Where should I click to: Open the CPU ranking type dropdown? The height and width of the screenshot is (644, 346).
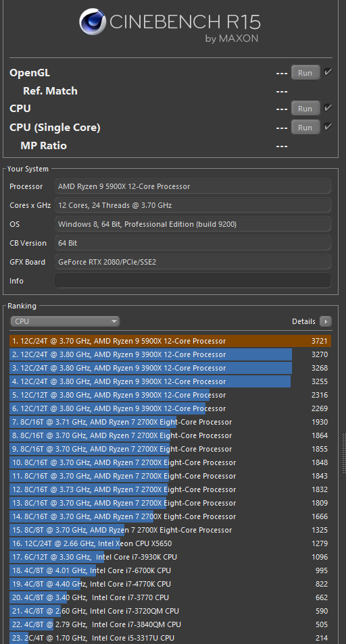[x=65, y=321]
